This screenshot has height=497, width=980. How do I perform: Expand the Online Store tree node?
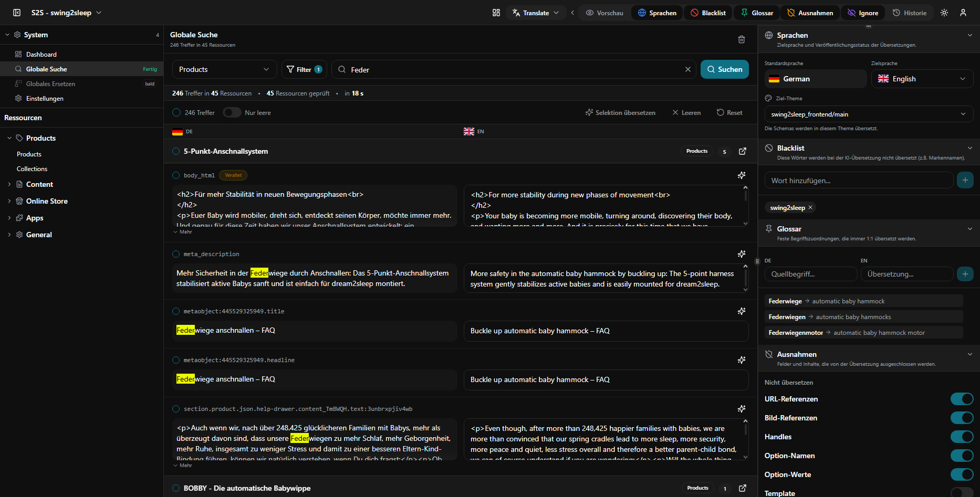9,201
